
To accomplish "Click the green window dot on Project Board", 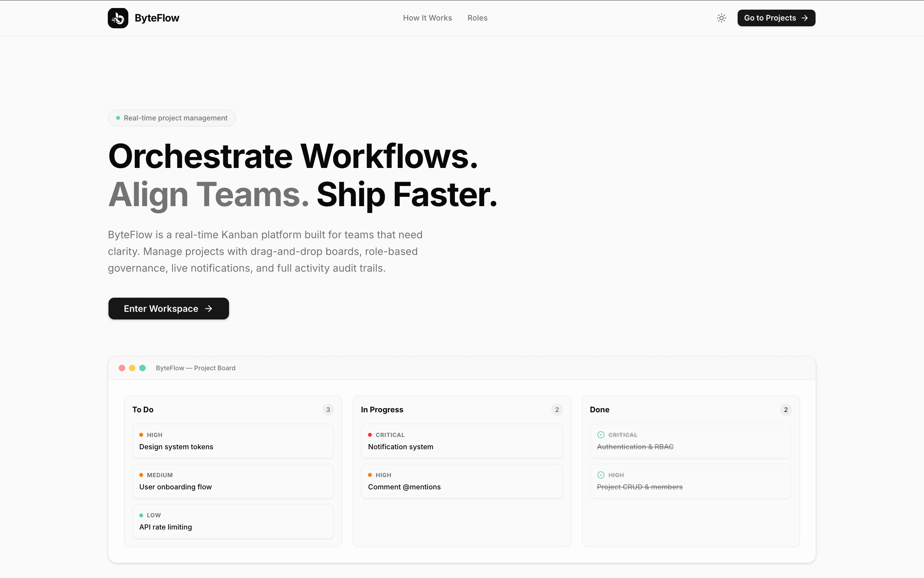I will click(x=142, y=368).
